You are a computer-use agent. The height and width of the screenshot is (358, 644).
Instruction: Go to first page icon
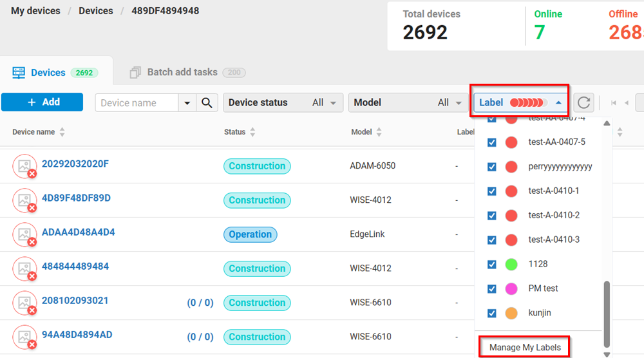tap(614, 103)
